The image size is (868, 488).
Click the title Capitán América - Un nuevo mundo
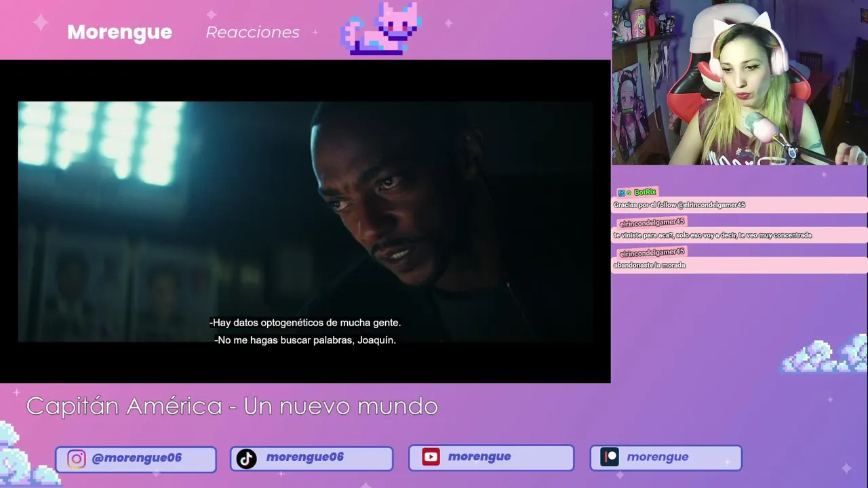click(x=232, y=406)
